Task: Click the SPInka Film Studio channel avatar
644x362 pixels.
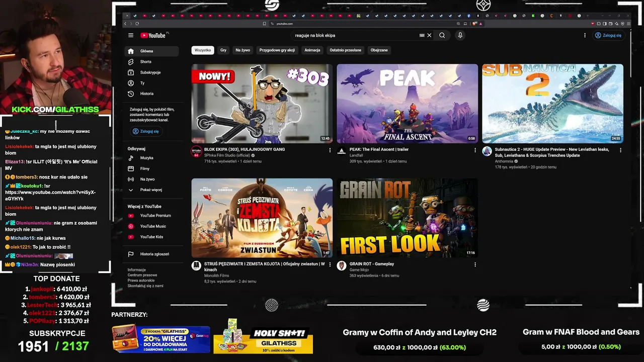Action: 196,151
